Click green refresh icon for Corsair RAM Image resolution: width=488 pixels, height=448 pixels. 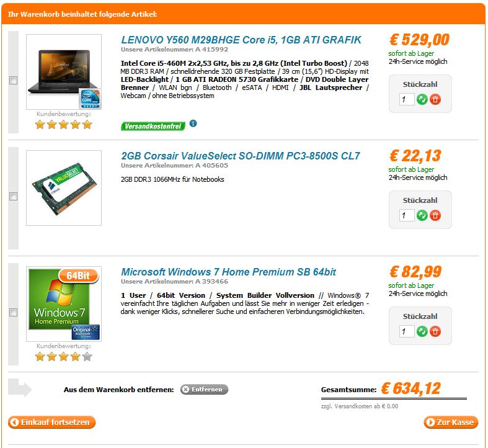coord(422,215)
